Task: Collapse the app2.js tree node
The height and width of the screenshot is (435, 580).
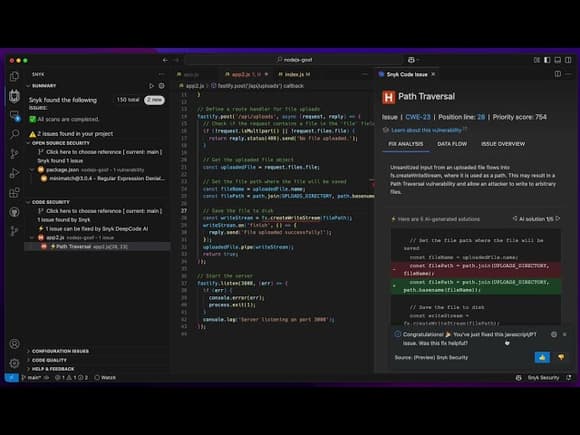Action: pos(32,237)
